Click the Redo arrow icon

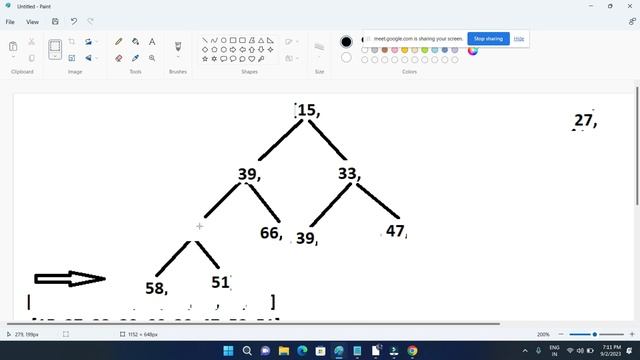pyautogui.click(x=90, y=21)
